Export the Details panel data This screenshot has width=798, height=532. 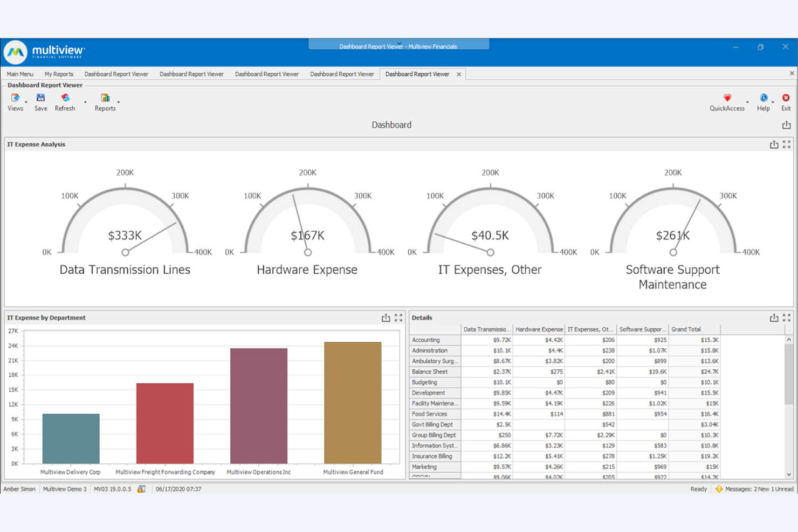point(774,317)
